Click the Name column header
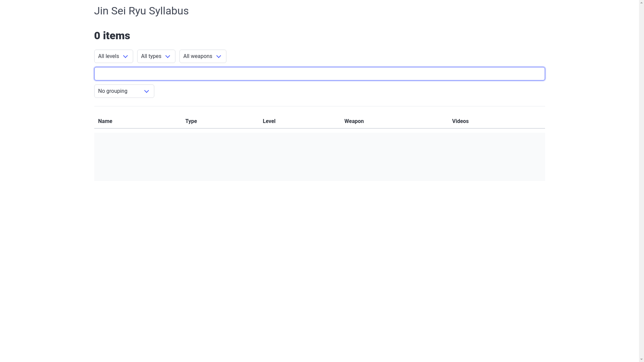 pyautogui.click(x=105, y=121)
